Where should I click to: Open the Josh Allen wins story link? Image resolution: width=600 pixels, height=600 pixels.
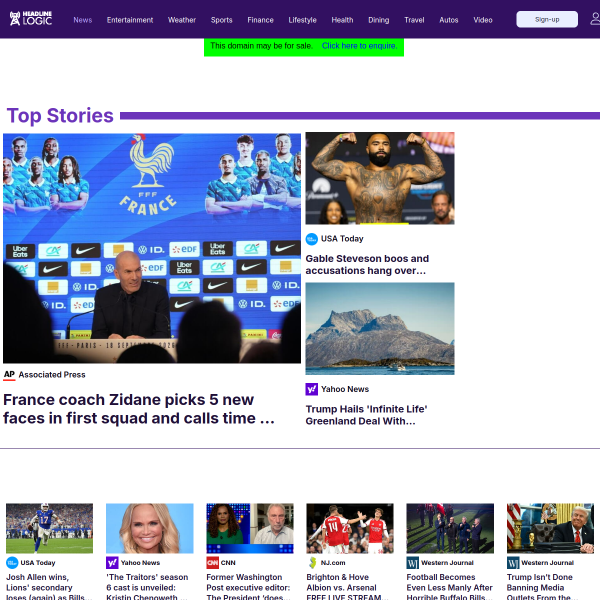coord(49,586)
